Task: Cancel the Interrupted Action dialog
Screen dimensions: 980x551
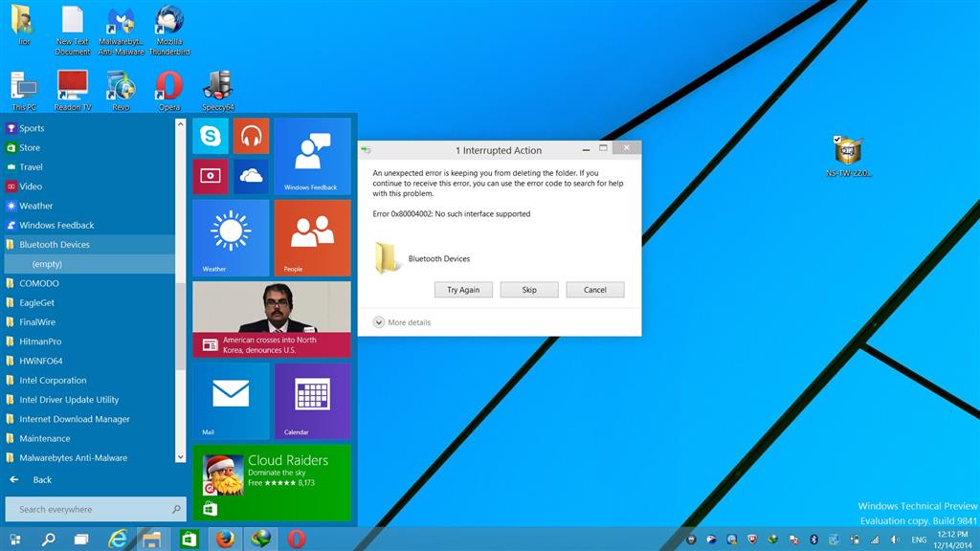Action: (x=595, y=290)
